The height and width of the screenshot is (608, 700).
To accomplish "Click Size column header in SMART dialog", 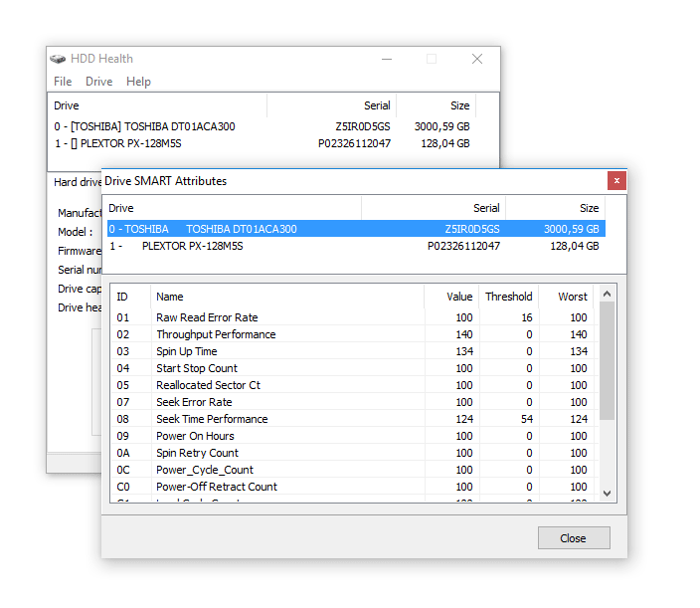I will coord(555,208).
